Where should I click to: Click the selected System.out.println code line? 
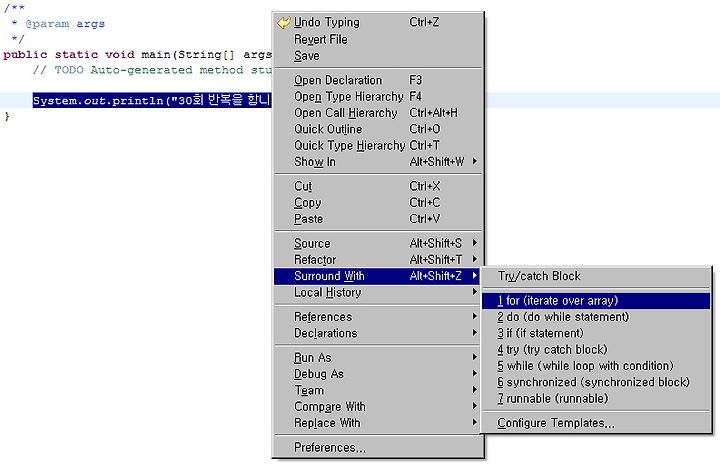tap(152, 100)
